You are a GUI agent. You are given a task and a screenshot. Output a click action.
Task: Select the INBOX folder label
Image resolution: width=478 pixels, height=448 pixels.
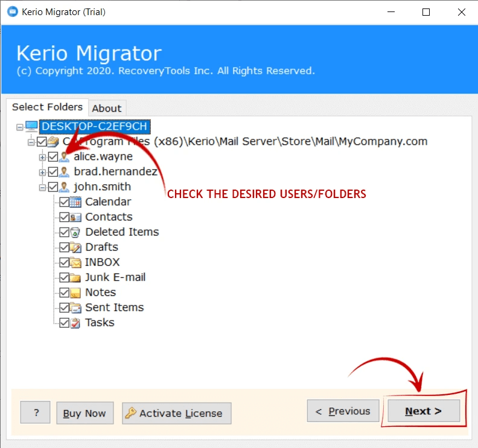tap(103, 262)
